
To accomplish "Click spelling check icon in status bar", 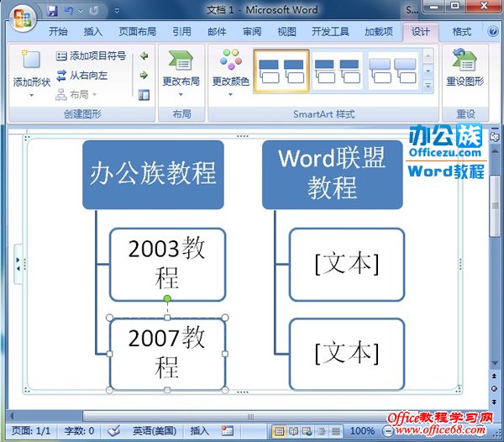I will pyautogui.click(x=113, y=431).
